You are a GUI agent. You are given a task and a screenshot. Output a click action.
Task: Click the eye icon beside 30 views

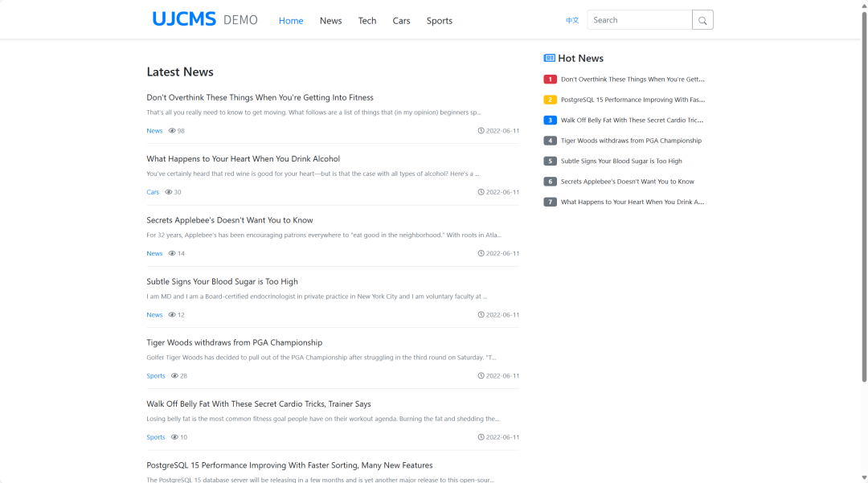point(169,192)
